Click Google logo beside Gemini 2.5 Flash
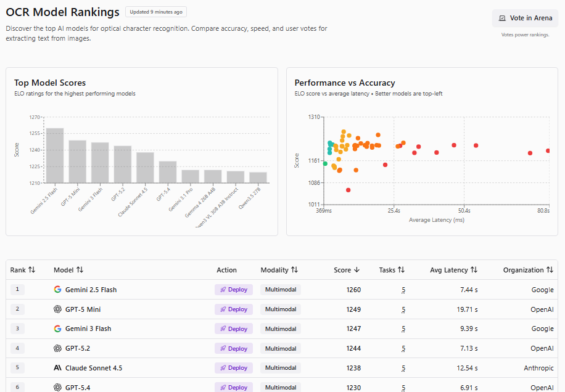This screenshot has width=565, height=392. click(57, 290)
